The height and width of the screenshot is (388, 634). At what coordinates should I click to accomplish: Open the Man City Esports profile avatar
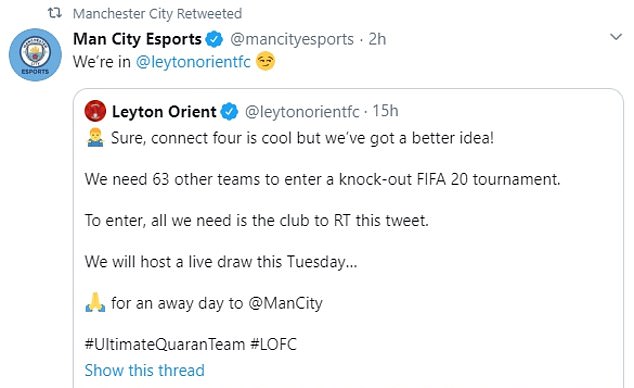click(35, 55)
